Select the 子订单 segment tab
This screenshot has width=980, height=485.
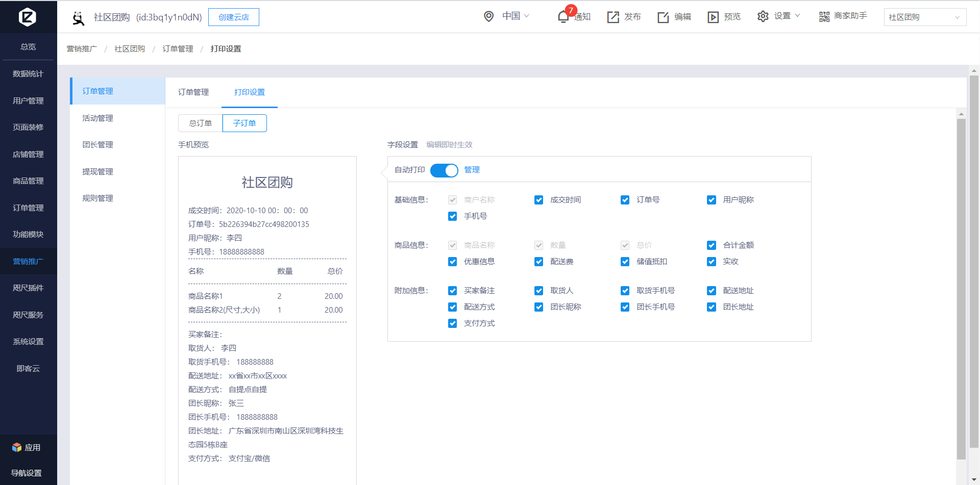(244, 123)
